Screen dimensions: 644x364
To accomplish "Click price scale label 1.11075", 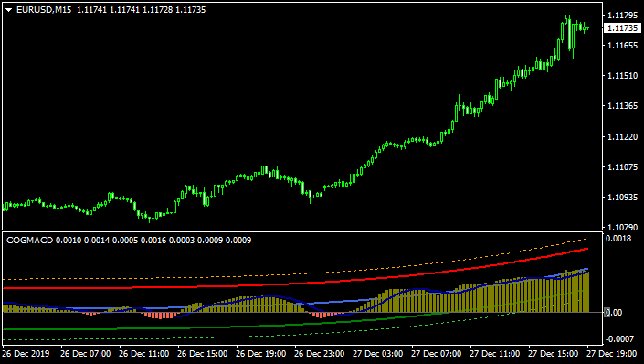I will (x=623, y=167).
